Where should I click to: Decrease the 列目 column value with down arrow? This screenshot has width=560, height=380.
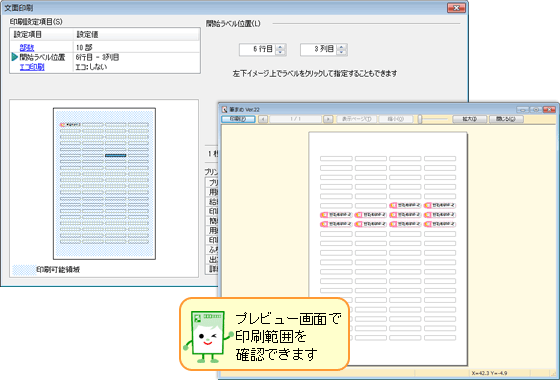[342, 52]
